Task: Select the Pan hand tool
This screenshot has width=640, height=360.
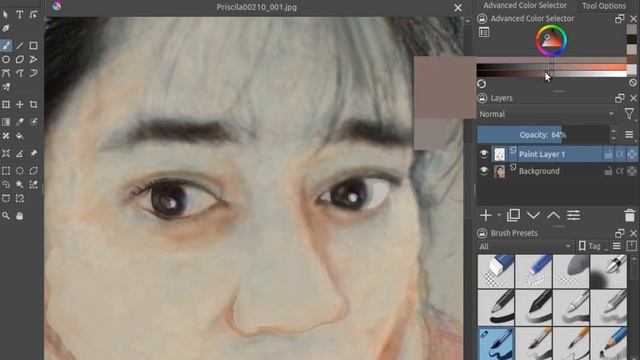Action: click(20, 216)
